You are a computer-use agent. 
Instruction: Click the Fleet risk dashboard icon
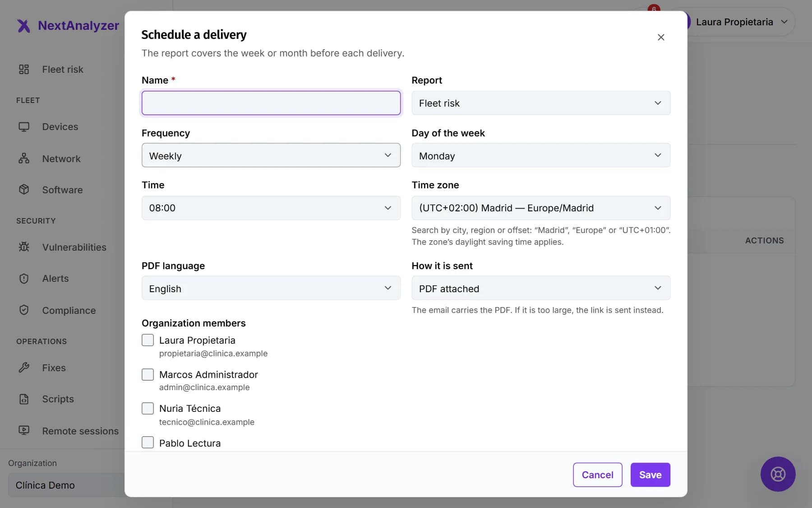24,69
